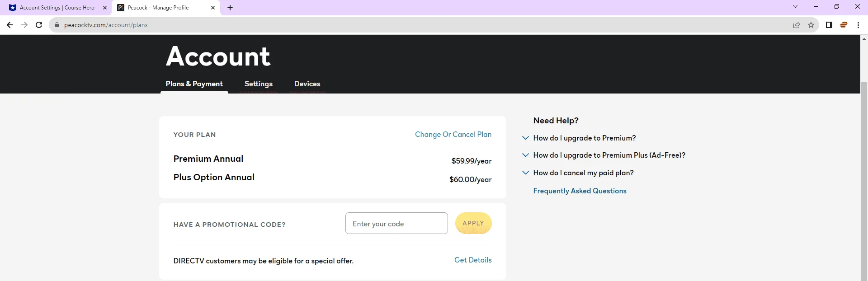Open the share page icon in address bar
The image size is (868, 281).
[x=797, y=25]
